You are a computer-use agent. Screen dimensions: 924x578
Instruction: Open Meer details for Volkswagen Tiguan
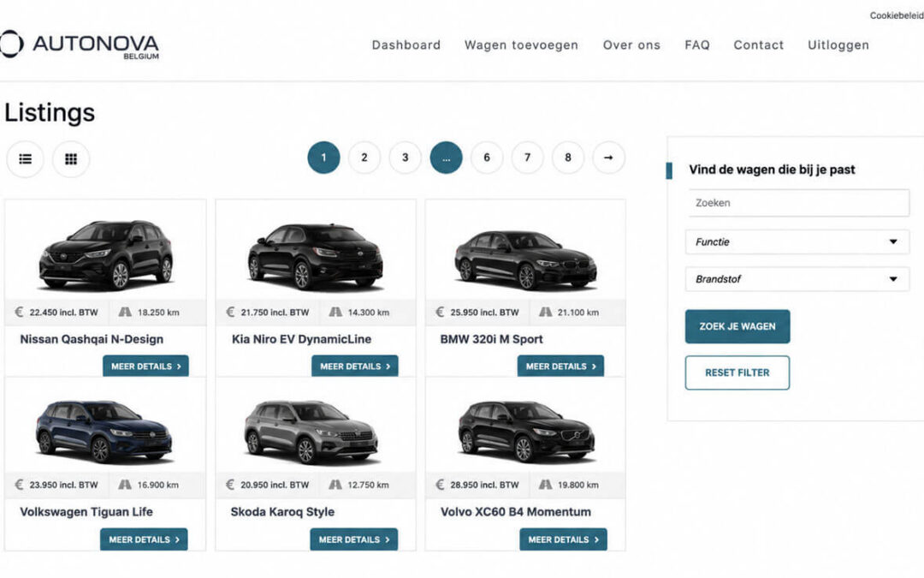click(144, 539)
